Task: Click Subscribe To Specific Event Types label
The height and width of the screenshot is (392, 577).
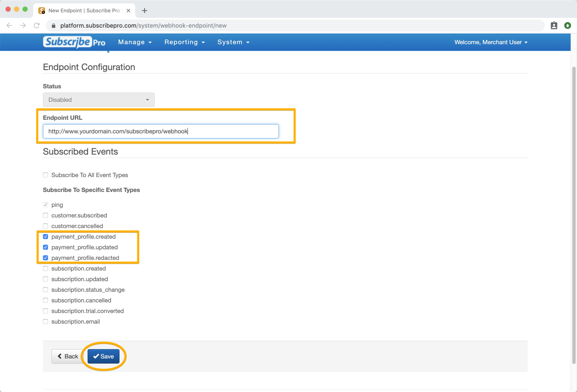Action: tap(91, 190)
